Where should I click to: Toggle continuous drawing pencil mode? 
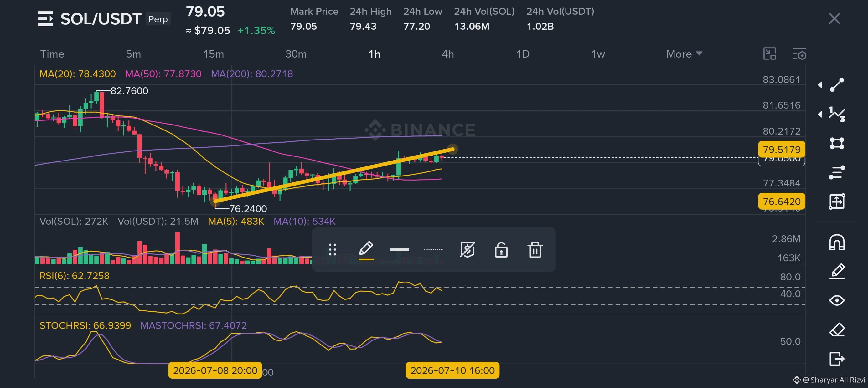click(x=837, y=272)
